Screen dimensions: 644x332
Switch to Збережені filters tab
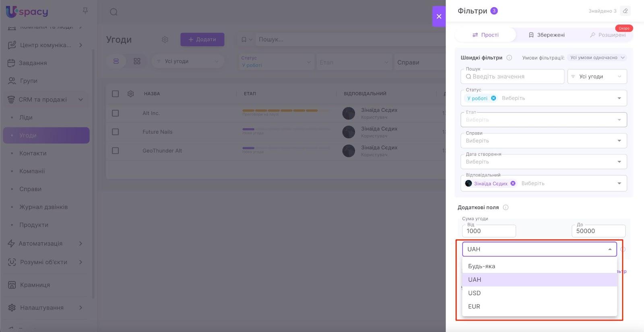coord(547,35)
